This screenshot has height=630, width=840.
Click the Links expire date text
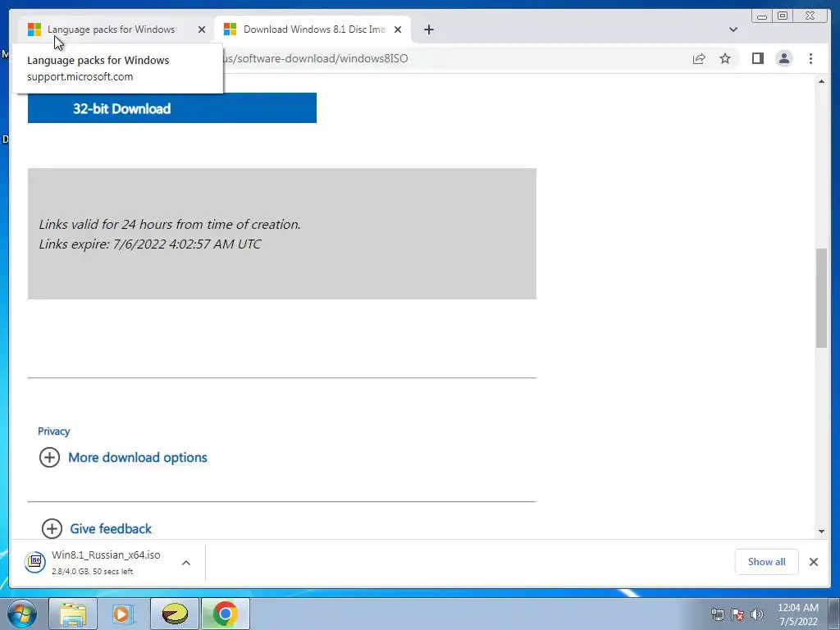150,244
